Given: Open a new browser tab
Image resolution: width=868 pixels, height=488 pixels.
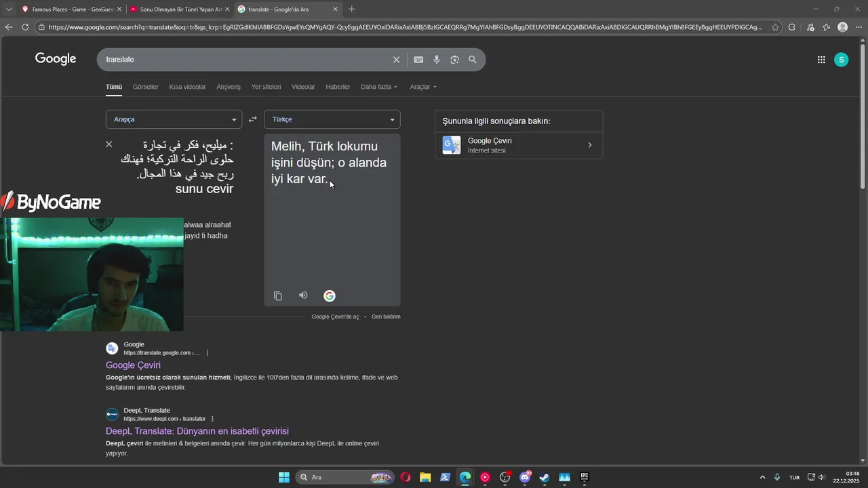Looking at the screenshot, I should pos(351,9).
